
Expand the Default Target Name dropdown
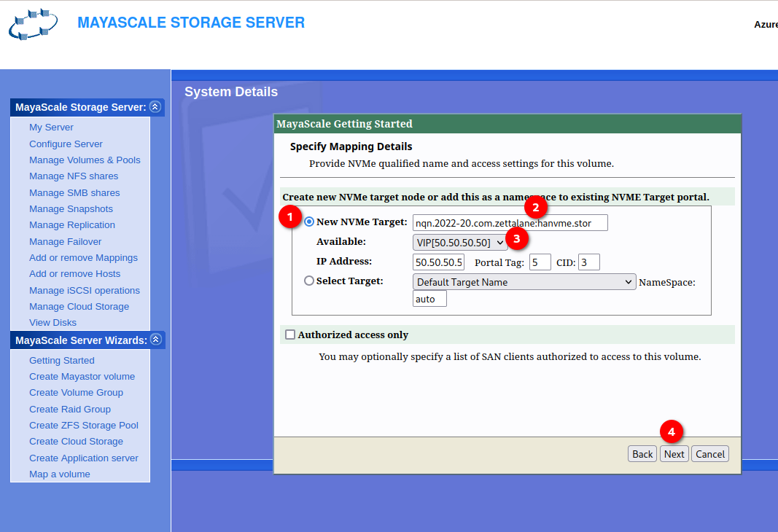click(524, 282)
